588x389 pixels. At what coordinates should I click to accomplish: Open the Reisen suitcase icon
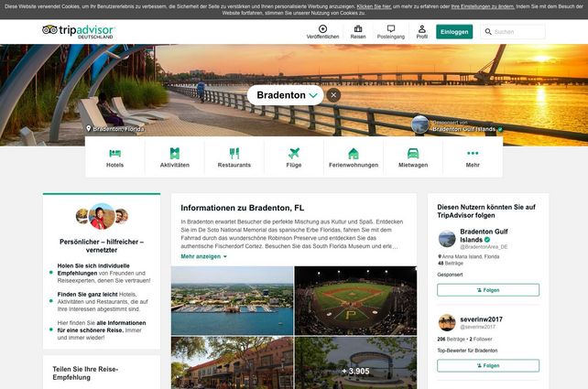coord(358,28)
